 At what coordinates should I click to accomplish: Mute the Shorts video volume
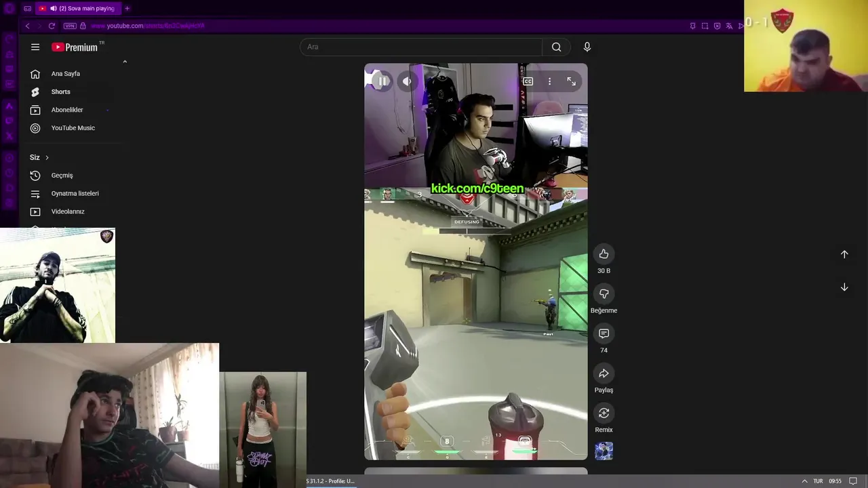point(407,81)
